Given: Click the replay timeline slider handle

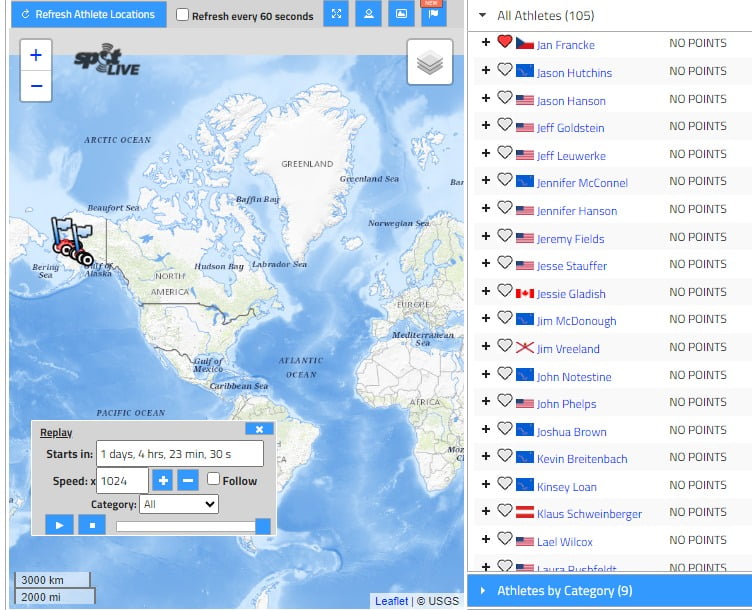Looking at the screenshot, I should [x=263, y=526].
